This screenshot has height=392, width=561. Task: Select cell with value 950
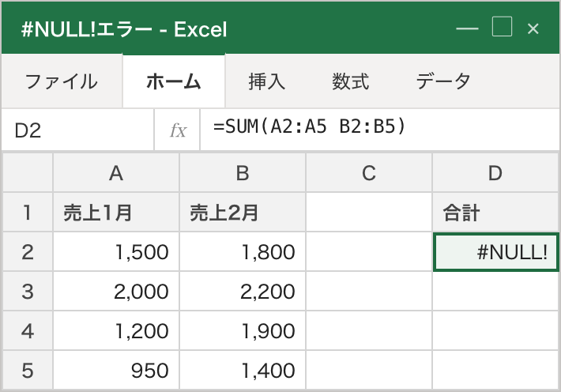point(116,370)
